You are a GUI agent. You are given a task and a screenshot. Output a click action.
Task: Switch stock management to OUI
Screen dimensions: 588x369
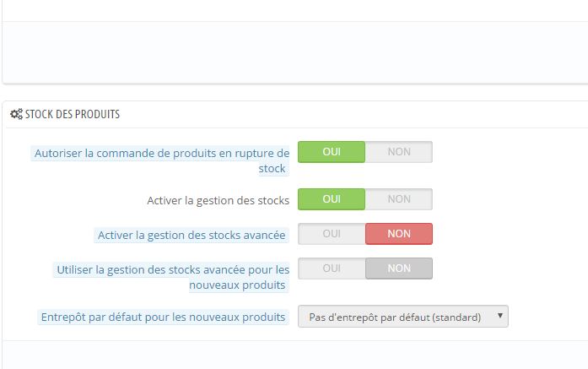pyautogui.click(x=332, y=199)
